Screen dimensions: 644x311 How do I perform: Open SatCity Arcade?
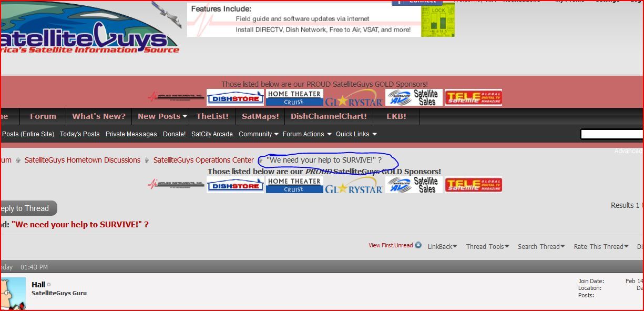[x=212, y=134]
